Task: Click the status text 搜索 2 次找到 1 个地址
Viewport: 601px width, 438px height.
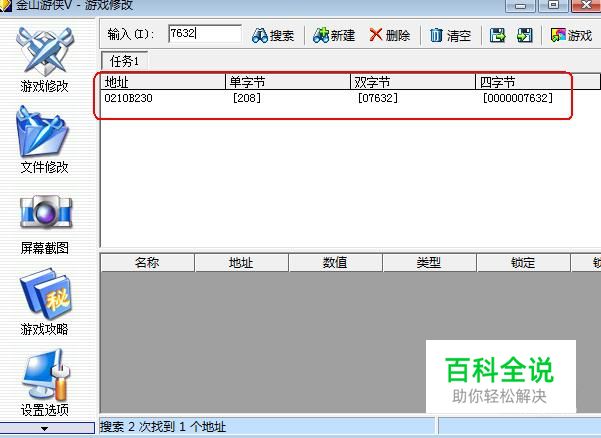Action: coord(163,427)
